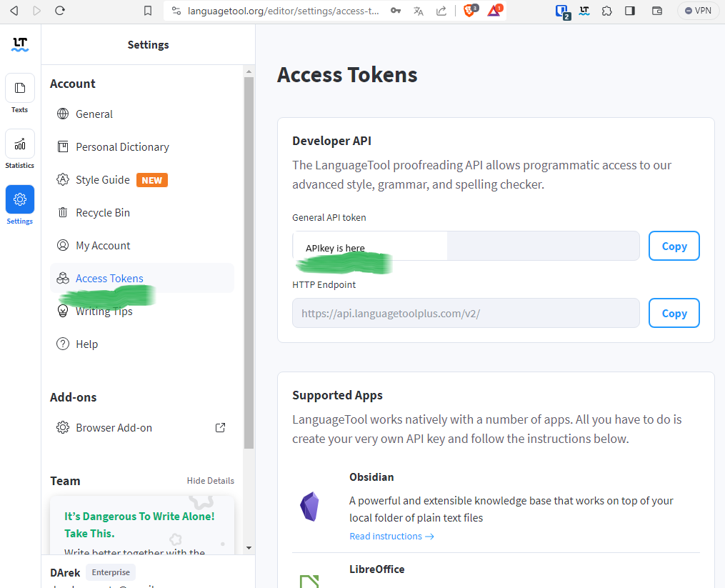The image size is (725, 588).
Task: Click the Help question mark icon
Action: tap(63, 344)
